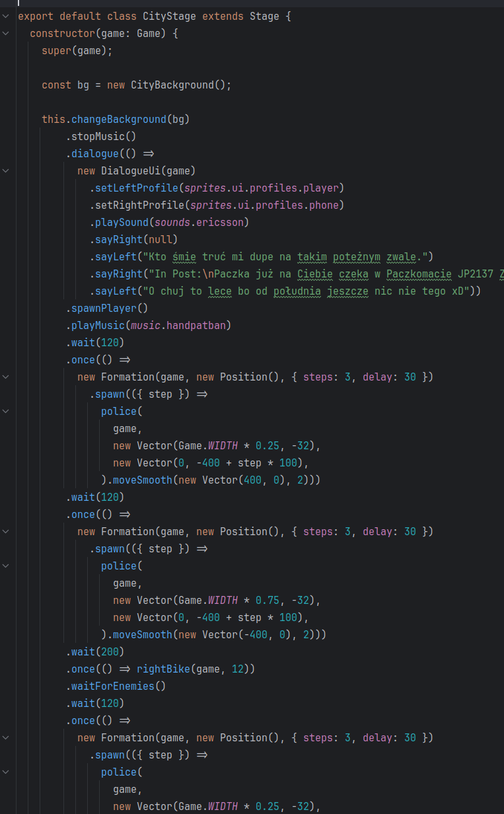
Task: Click the CityStage class name
Action: tap(169, 16)
